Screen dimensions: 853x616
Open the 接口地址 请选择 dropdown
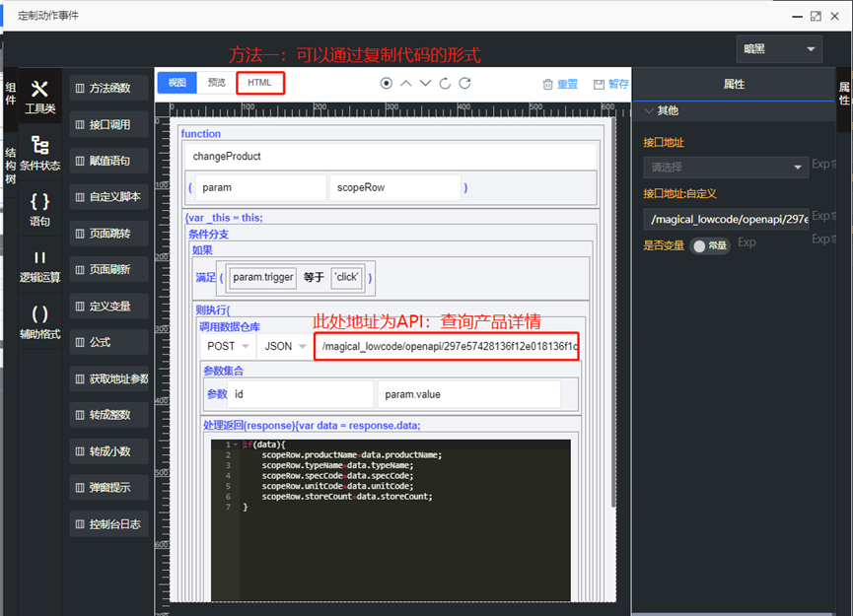[725, 167]
